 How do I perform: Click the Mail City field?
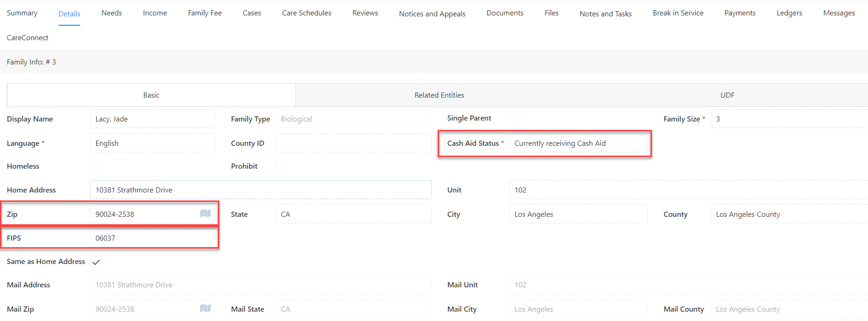click(578, 309)
